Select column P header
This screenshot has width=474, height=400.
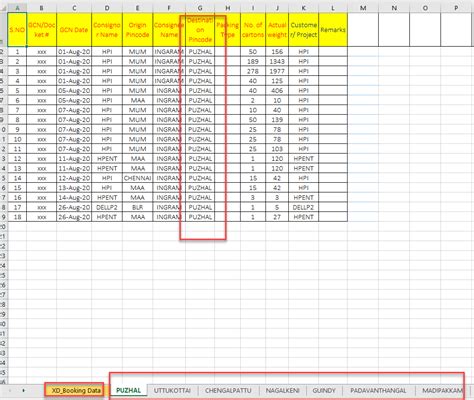click(x=456, y=8)
